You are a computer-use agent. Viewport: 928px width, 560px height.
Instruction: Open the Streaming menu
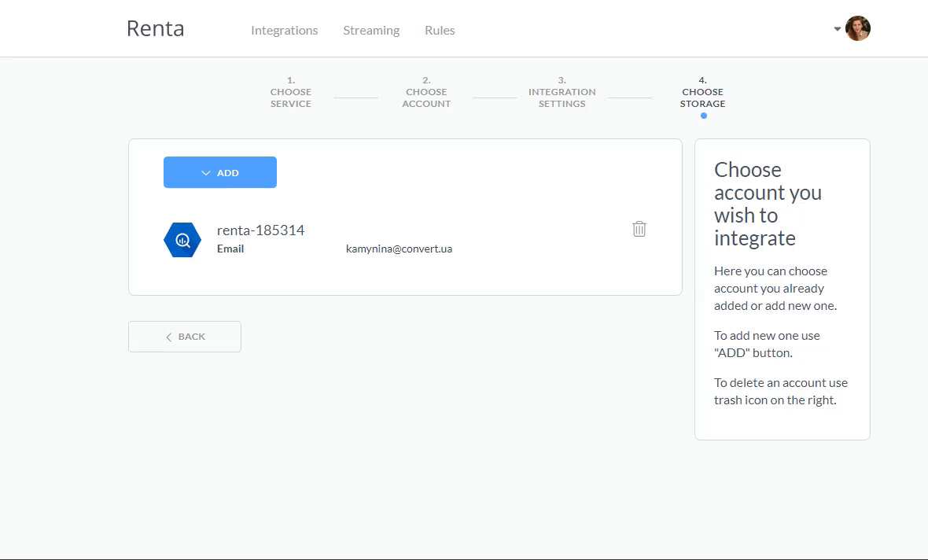click(x=371, y=30)
